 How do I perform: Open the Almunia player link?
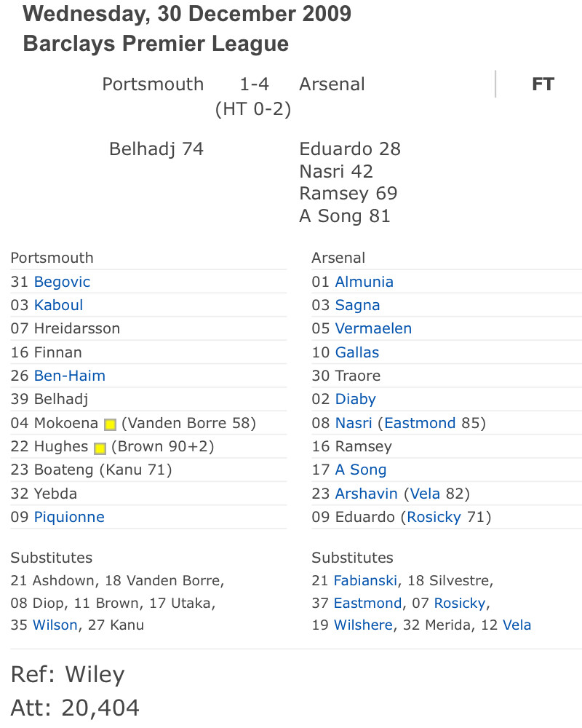pyautogui.click(x=364, y=282)
